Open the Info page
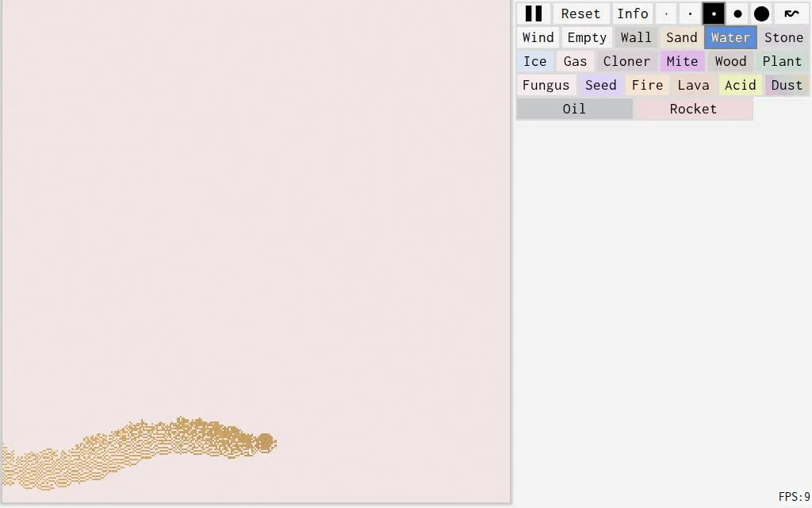812x508 pixels. pos(632,13)
